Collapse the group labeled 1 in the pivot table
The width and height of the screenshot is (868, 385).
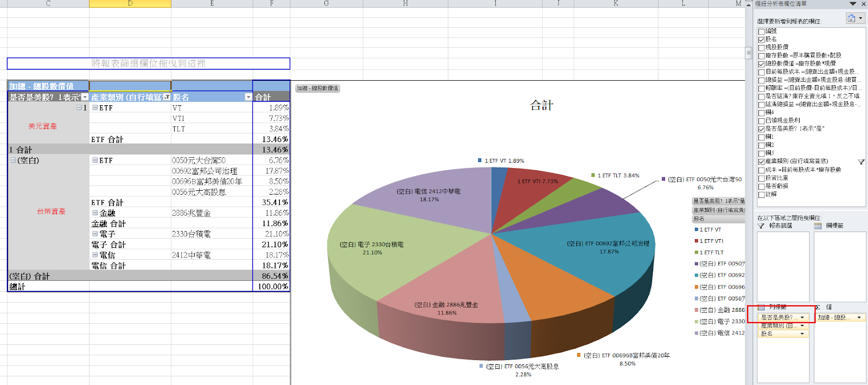[79, 108]
